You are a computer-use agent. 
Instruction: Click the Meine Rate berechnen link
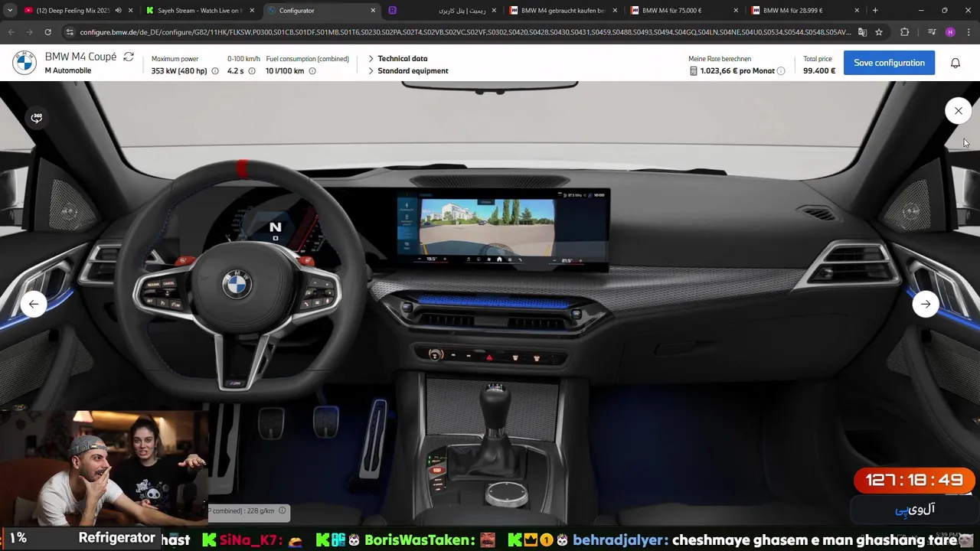click(x=720, y=59)
